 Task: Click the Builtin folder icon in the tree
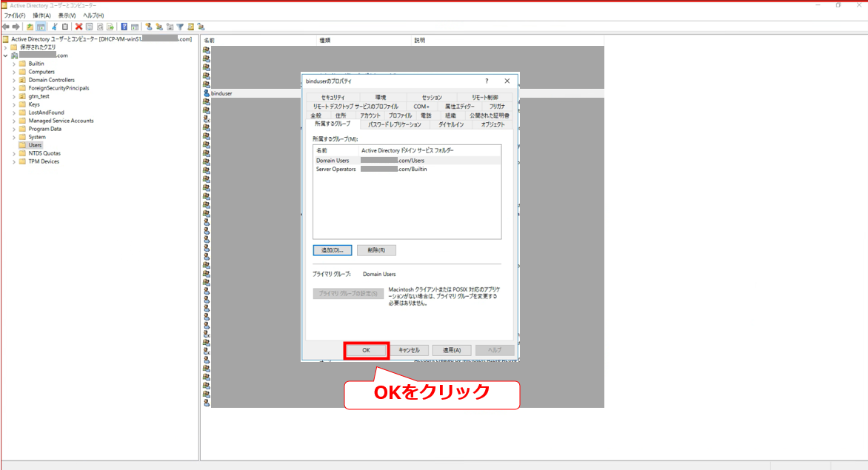[x=23, y=64]
